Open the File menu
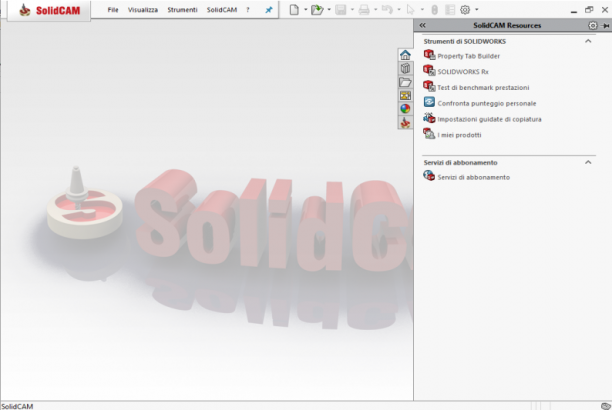Image resolution: width=612 pixels, height=410 pixels. pyautogui.click(x=113, y=10)
